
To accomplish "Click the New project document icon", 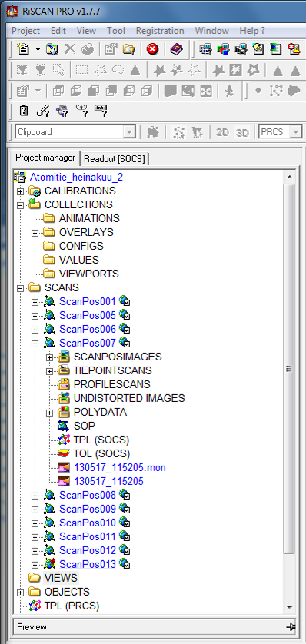I will (x=23, y=49).
